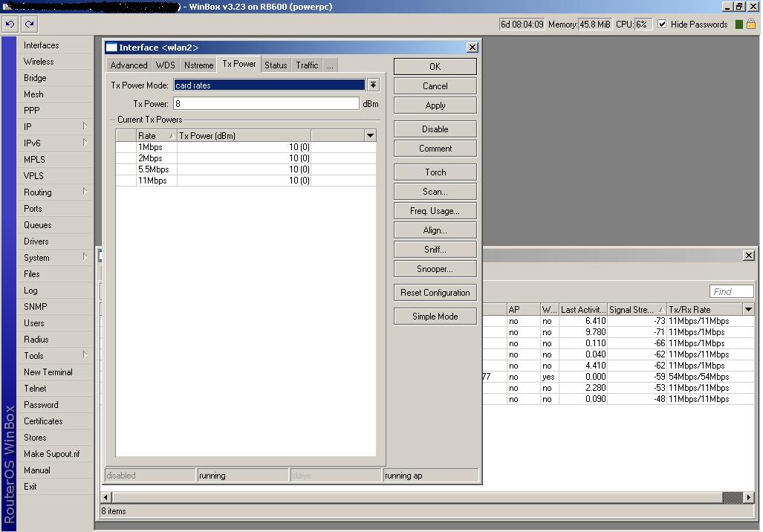Click the Freq. Usage button
763x532 pixels.
tap(435, 211)
